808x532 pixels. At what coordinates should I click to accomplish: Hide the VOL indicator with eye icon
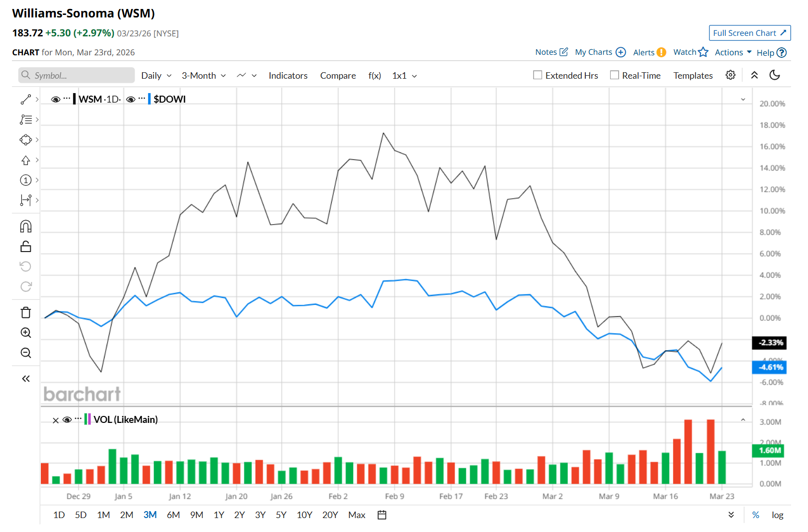pyautogui.click(x=67, y=420)
